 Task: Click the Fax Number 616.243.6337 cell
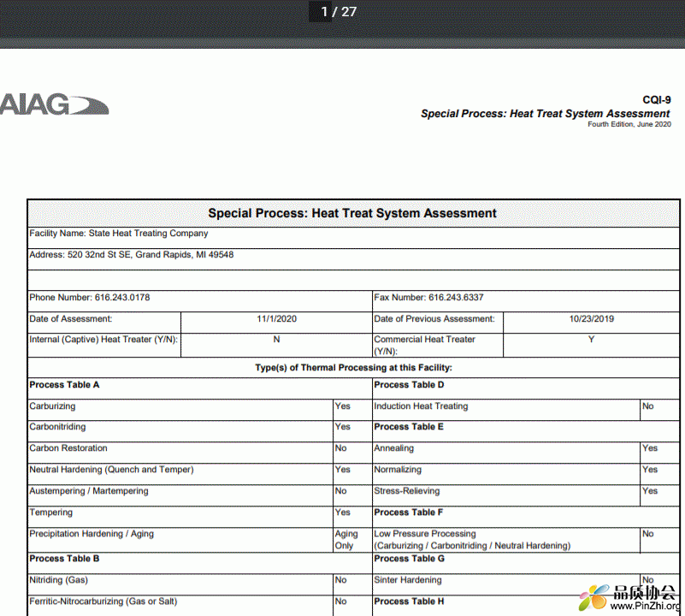[526, 301]
